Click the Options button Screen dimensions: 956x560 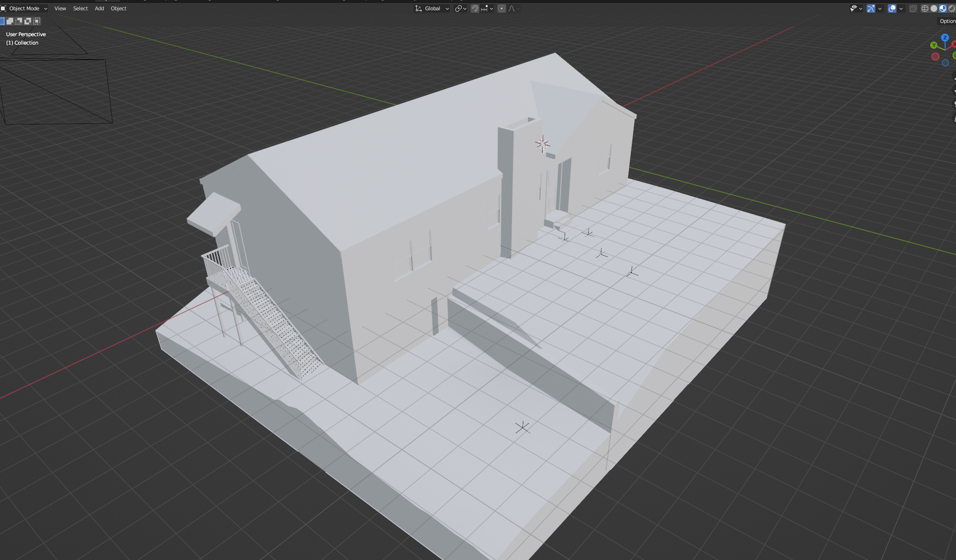tap(947, 21)
